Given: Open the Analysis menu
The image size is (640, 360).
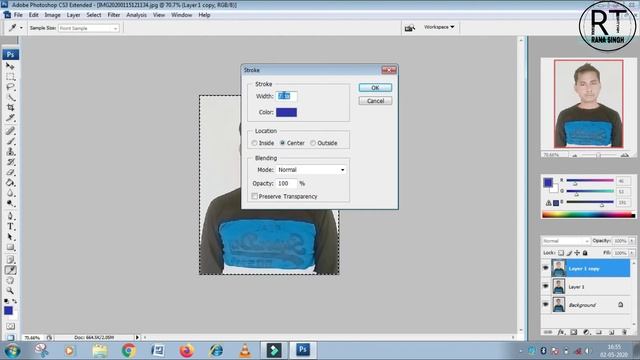Looking at the screenshot, I should (x=136, y=15).
